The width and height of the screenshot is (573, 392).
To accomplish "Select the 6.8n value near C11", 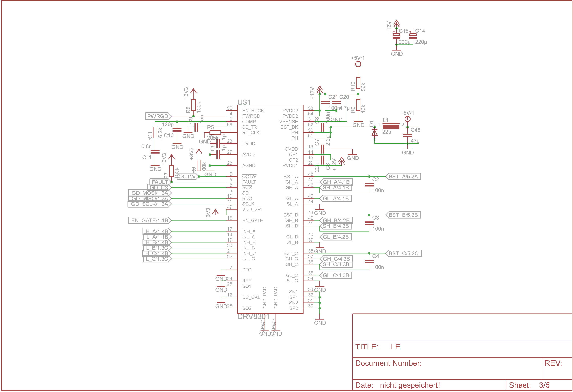I will [x=147, y=147].
